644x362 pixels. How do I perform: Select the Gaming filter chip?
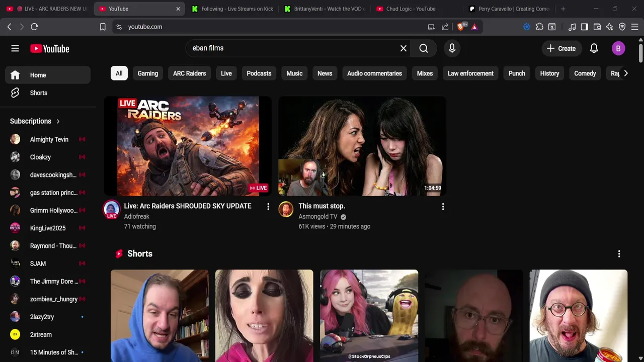148,73
